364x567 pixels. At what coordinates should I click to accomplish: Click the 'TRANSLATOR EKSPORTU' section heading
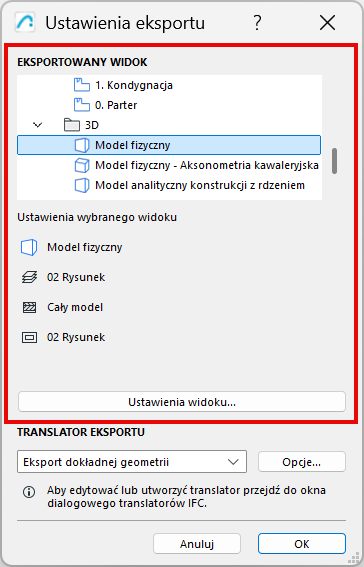(81, 432)
